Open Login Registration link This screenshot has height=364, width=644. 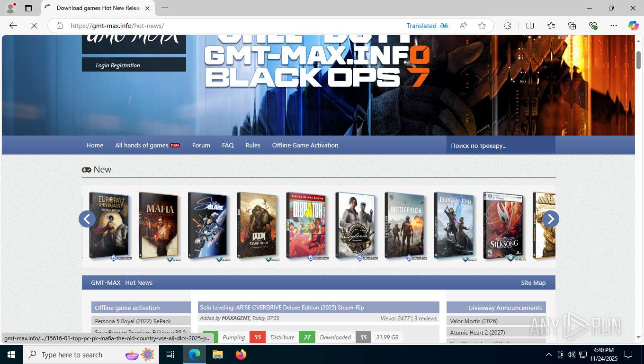point(118,65)
